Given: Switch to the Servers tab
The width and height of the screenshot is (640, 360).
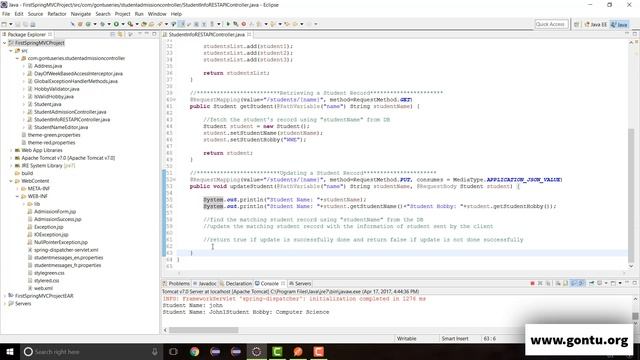Looking at the screenshot, I should pos(300,283).
